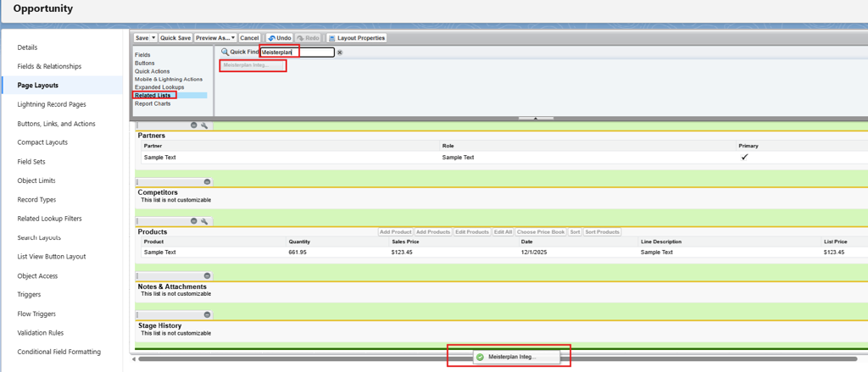Click the Quantity value 661.95

click(298, 252)
